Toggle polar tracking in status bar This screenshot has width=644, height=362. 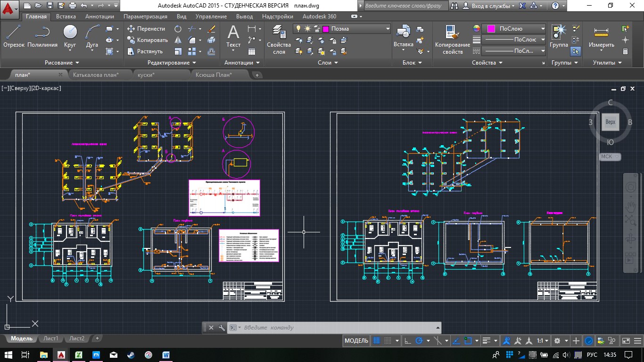[x=418, y=341]
